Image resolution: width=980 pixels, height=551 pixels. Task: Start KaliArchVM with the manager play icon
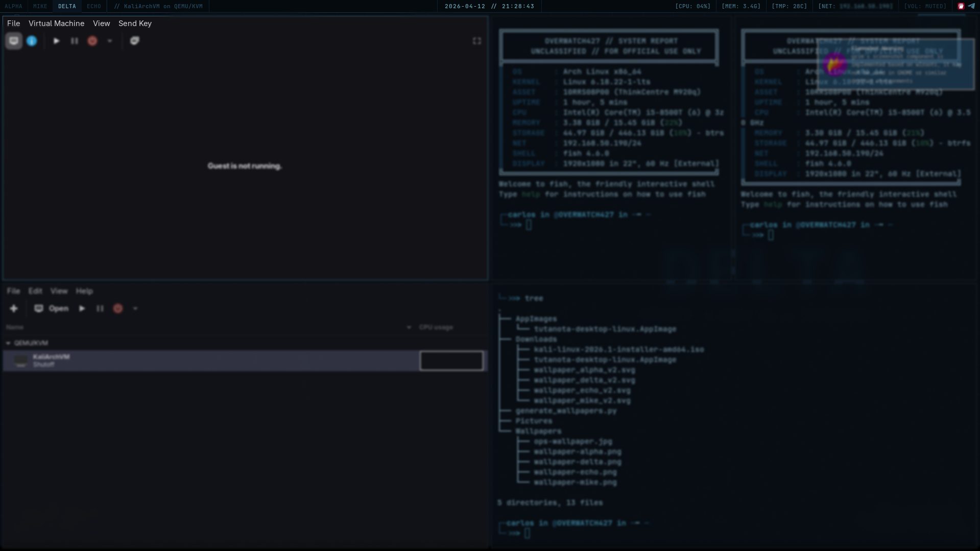pyautogui.click(x=82, y=308)
